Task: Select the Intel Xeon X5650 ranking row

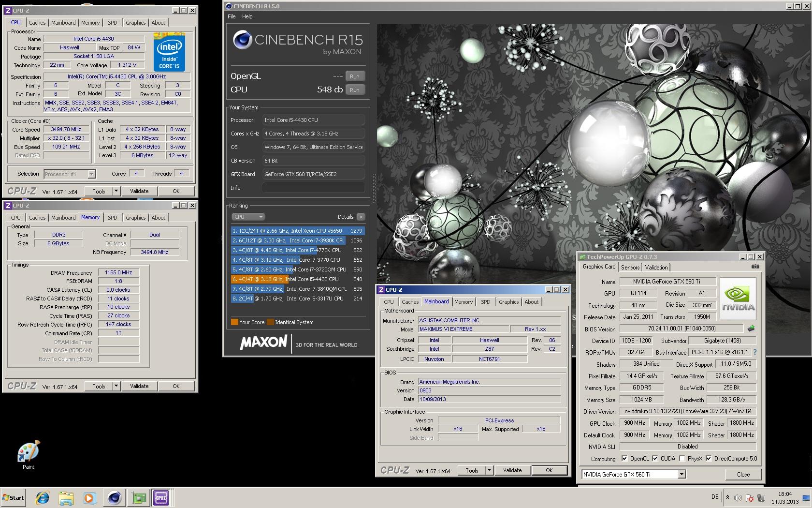Action: tap(297, 231)
